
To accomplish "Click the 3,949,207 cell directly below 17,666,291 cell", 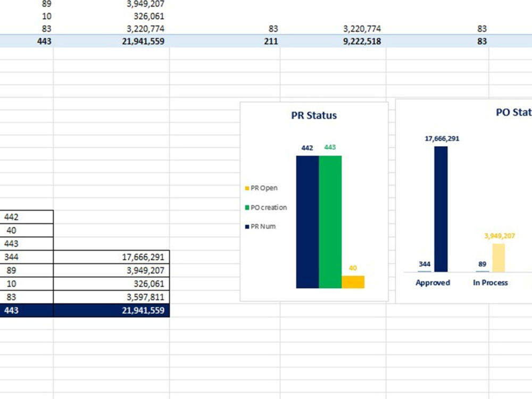I will (x=111, y=270).
